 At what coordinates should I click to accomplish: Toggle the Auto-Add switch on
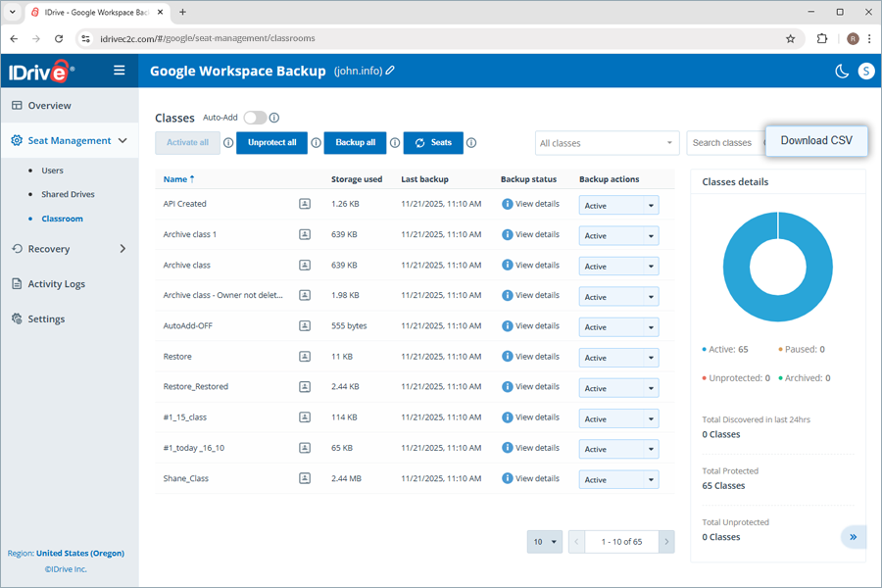pyautogui.click(x=255, y=117)
